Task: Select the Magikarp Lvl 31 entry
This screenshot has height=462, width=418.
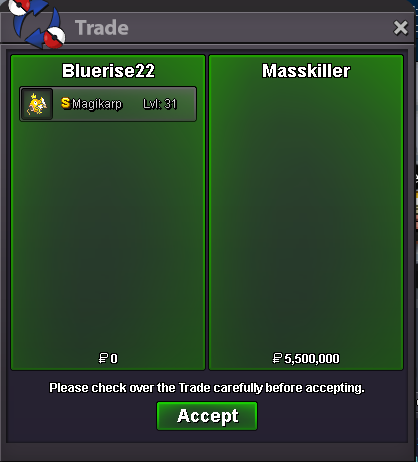Action: [x=108, y=104]
